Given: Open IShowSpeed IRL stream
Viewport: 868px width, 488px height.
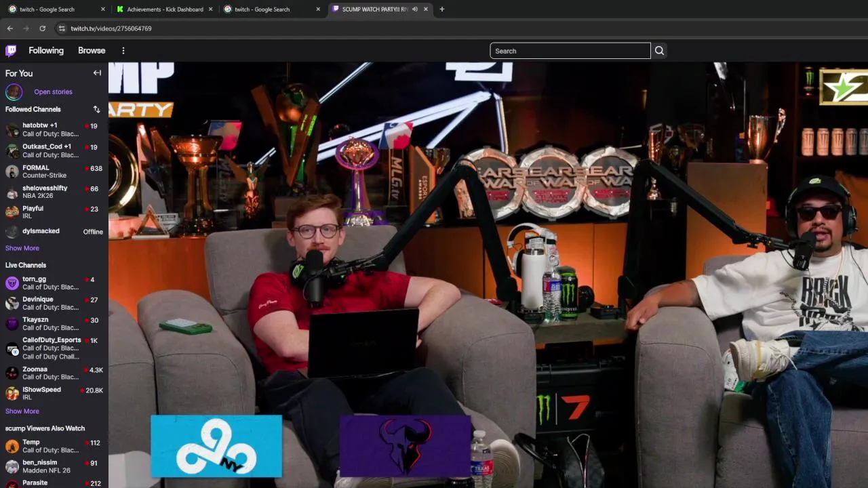Looking at the screenshot, I should point(54,393).
